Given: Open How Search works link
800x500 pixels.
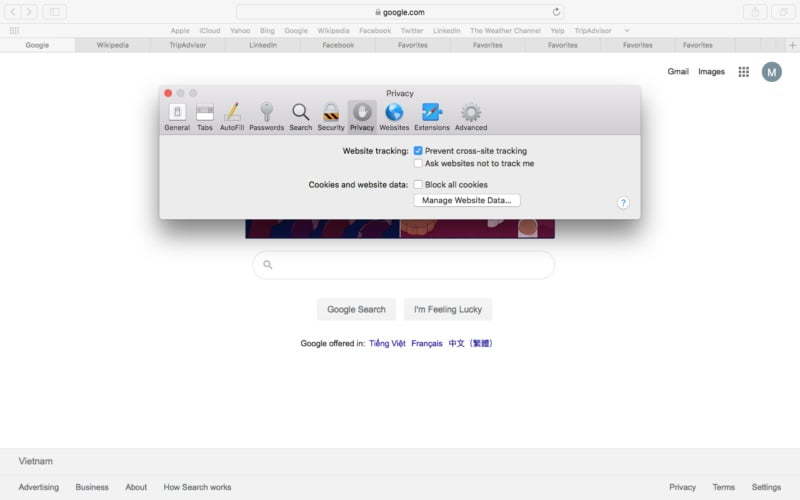Looking at the screenshot, I should point(197,487).
